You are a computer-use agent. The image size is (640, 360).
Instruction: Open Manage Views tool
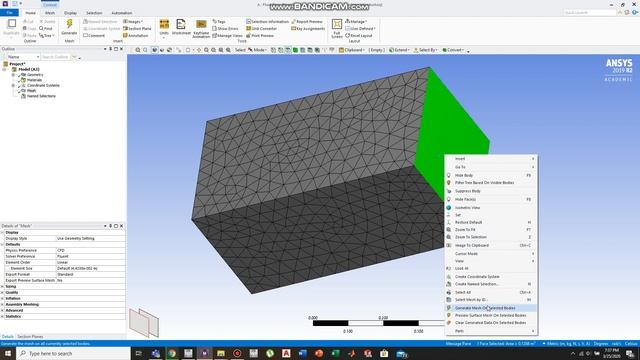227,36
